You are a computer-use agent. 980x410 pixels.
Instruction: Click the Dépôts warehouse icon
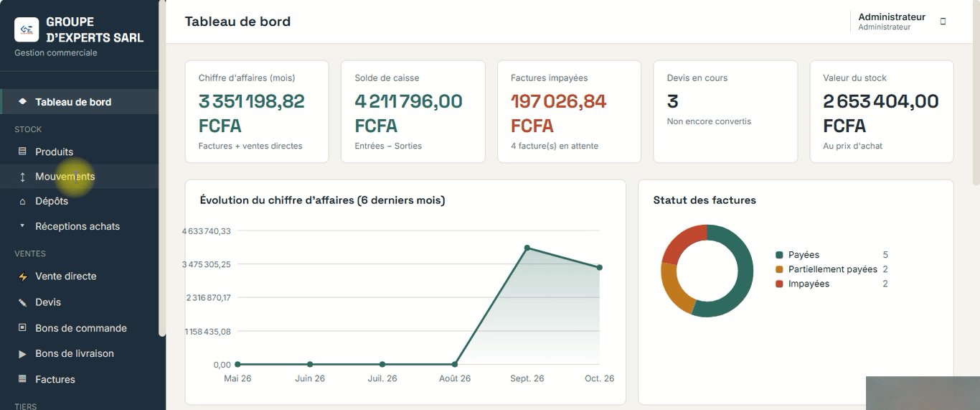pyautogui.click(x=22, y=202)
